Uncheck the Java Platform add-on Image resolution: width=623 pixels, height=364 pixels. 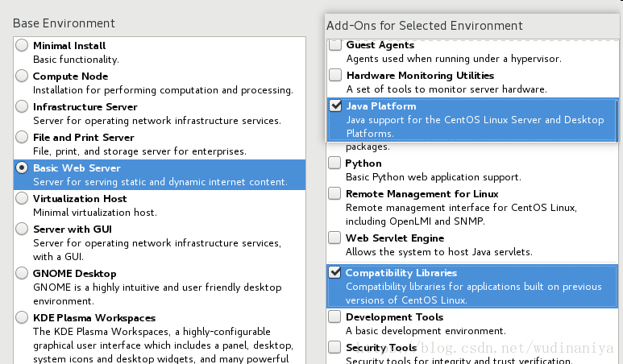[x=335, y=105]
